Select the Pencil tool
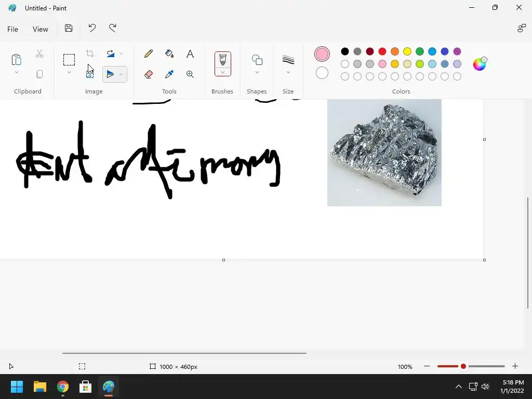Screen dimensions: 532x399 tap(148, 54)
